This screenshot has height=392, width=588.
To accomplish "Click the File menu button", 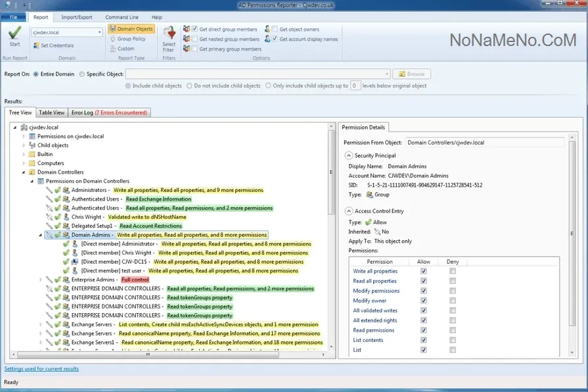I will coord(14,17).
